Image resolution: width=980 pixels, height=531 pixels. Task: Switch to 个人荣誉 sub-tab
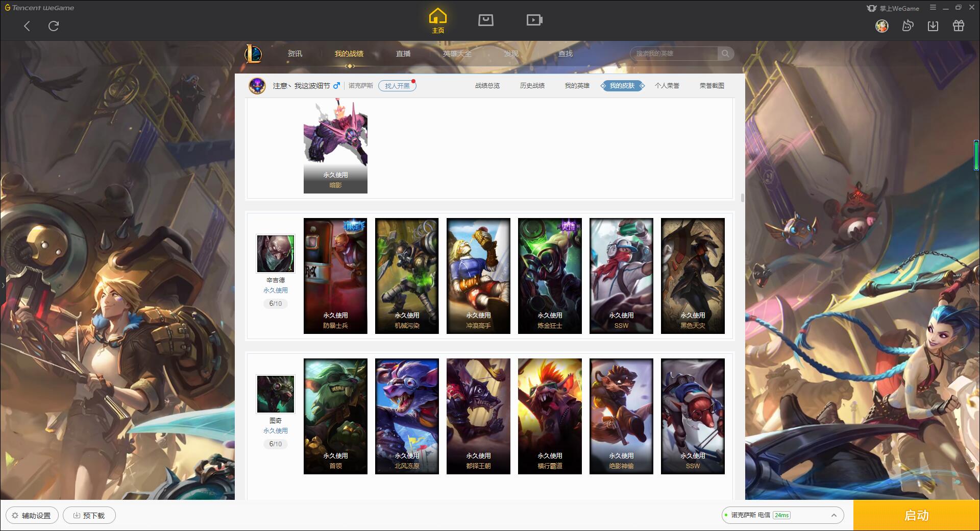click(667, 86)
